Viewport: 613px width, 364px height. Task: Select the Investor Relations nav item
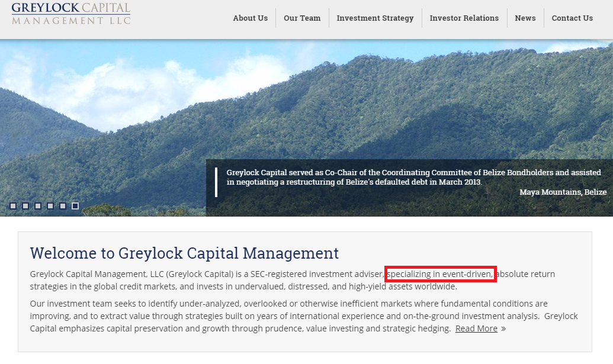pyautogui.click(x=464, y=18)
